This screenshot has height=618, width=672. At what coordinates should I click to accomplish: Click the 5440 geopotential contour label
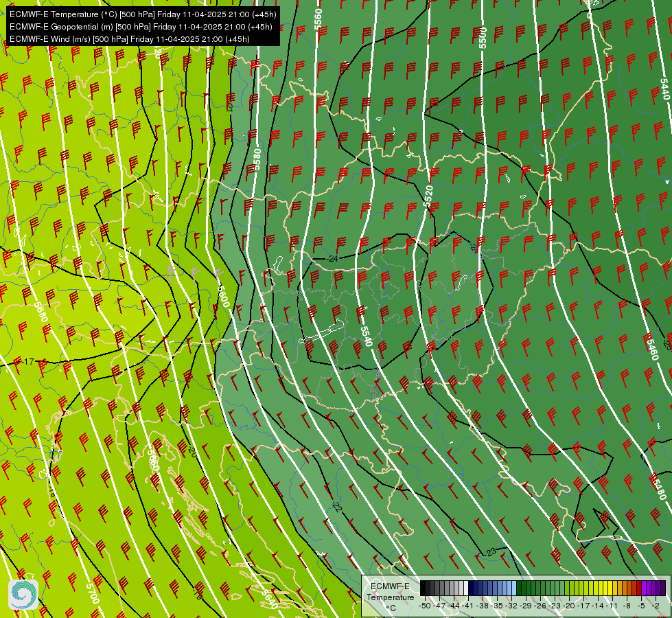click(664, 89)
